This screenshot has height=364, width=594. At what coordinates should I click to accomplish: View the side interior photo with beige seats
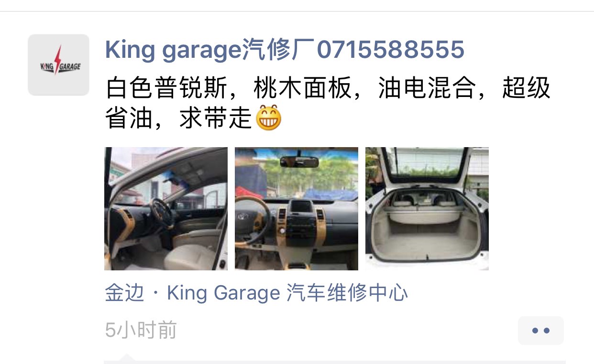[x=166, y=209]
